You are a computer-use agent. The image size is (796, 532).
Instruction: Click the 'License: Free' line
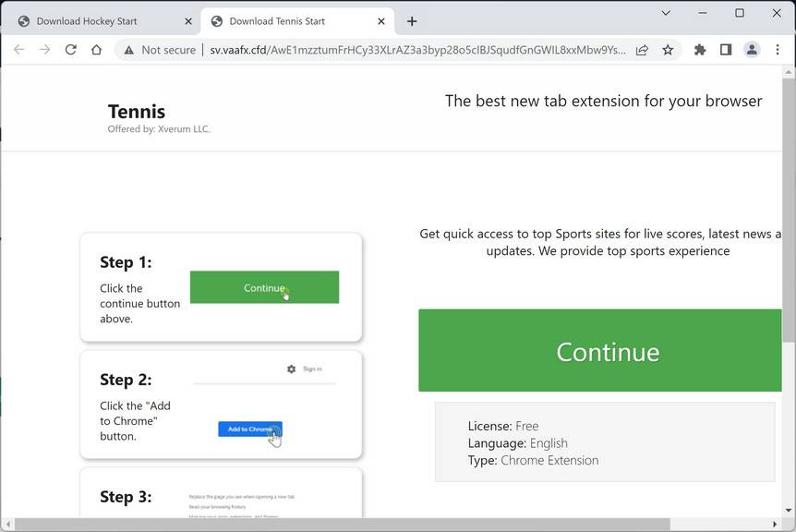[503, 426]
